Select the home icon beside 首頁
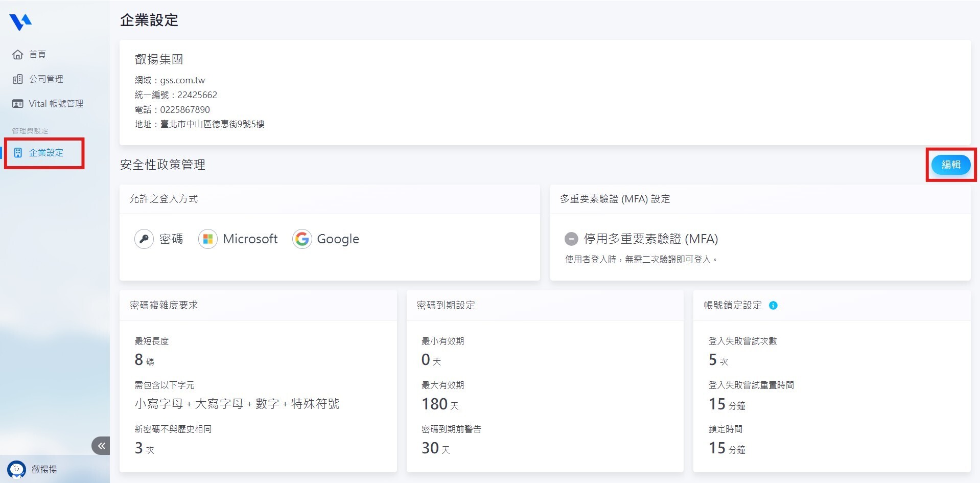This screenshot has height=483, width=980. click(x=17, y=54)
